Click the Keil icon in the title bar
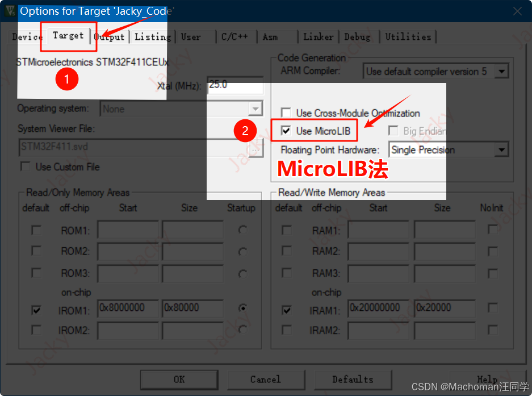 coord(9,11)
